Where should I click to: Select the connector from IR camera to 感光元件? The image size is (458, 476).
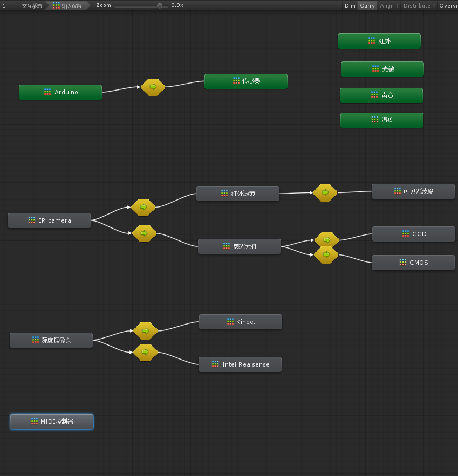[x=144, y=233]
